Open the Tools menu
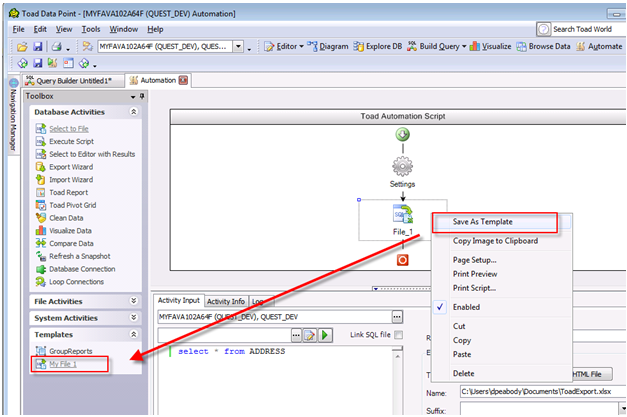 [91, 29]
